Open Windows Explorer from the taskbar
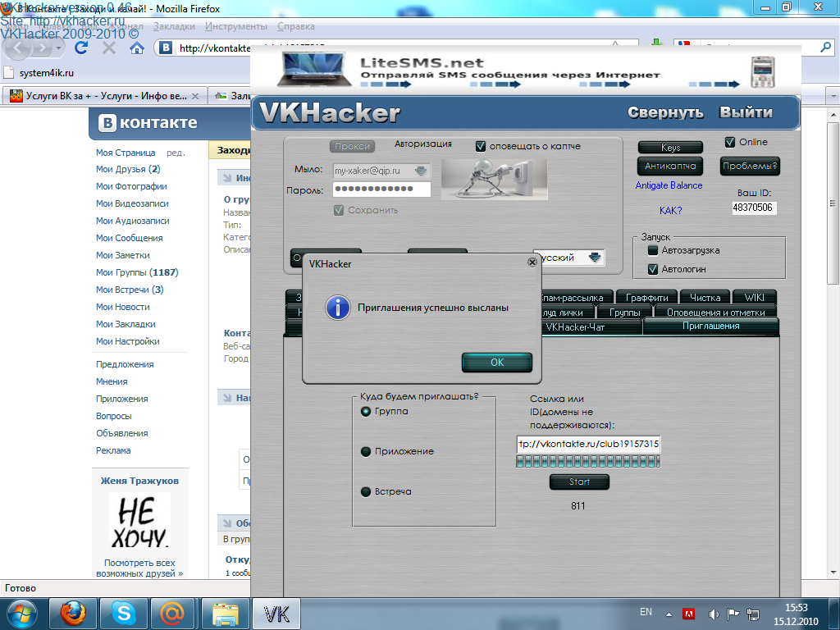Image resolution: width=840 pixels, height=630 pixels. tap(225, 614)
